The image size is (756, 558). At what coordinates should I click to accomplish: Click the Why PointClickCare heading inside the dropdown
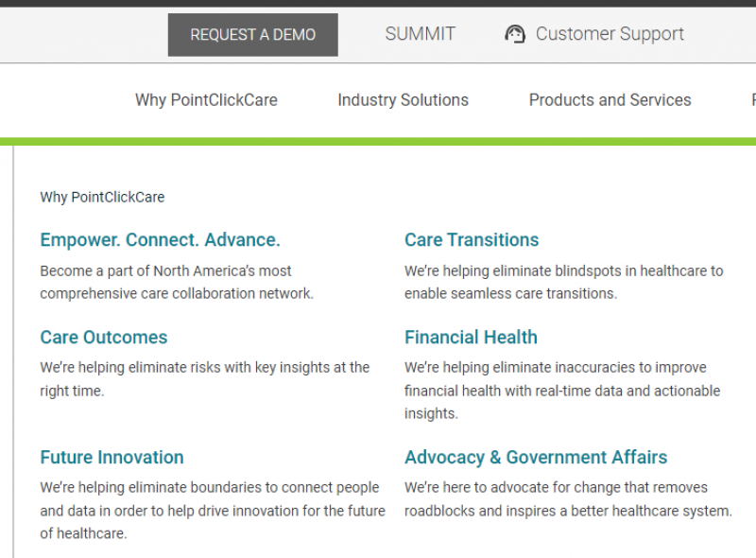coord(102,197)
